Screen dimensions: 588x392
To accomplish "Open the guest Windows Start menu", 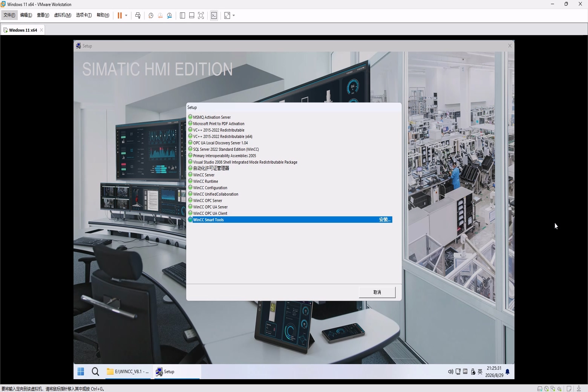I will pos(81,372).
